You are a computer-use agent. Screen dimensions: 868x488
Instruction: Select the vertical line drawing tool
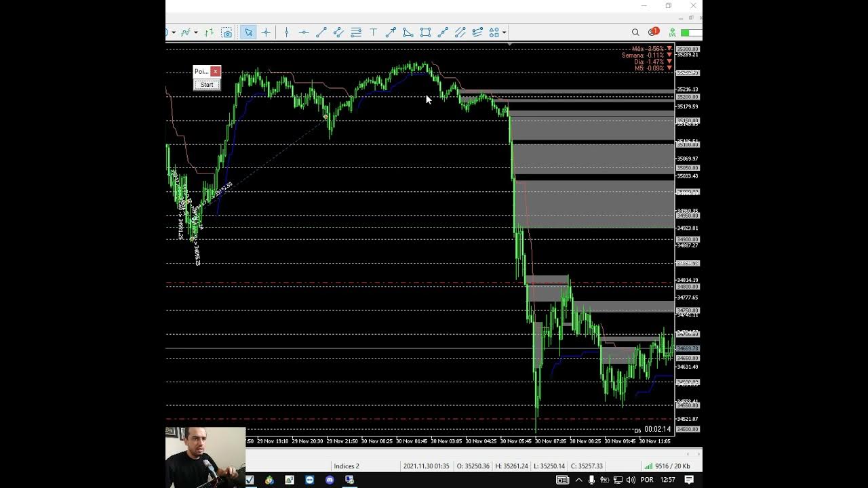[x=286, y=32]
